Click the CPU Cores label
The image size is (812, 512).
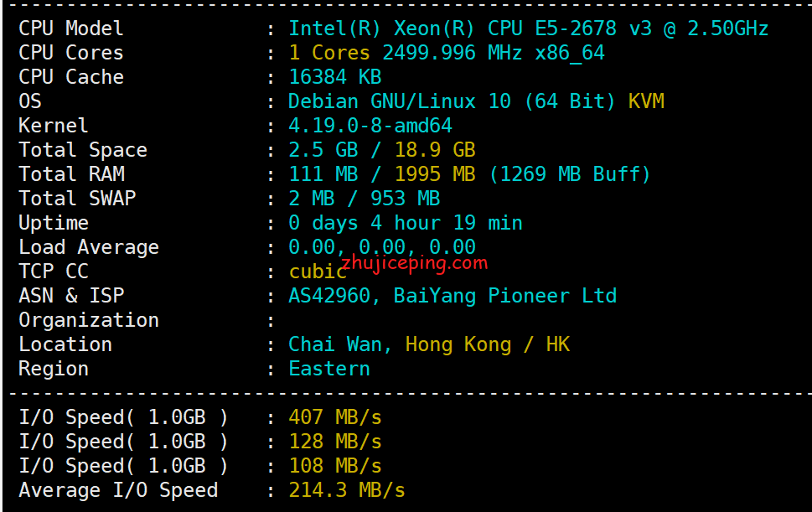pos(71,53)
